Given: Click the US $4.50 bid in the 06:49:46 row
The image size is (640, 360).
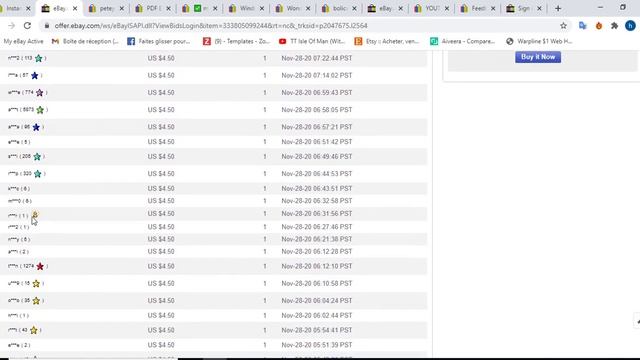Looking at the screenshot, I should [x=161, y=157].
